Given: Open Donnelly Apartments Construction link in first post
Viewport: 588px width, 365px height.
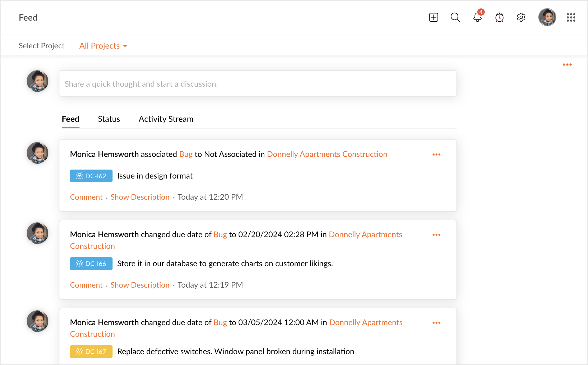Looking at the screenshot, I should point(327,154).
